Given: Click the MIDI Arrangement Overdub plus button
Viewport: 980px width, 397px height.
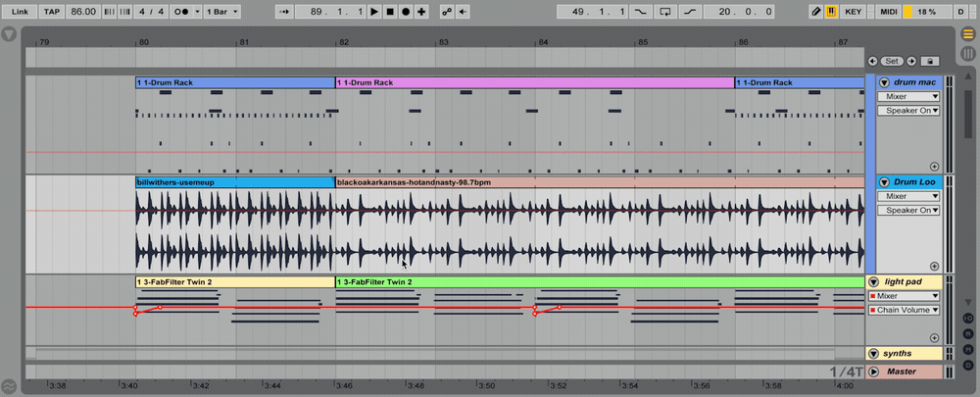Looking at the screenshot, I should click(x=421, y=12).
